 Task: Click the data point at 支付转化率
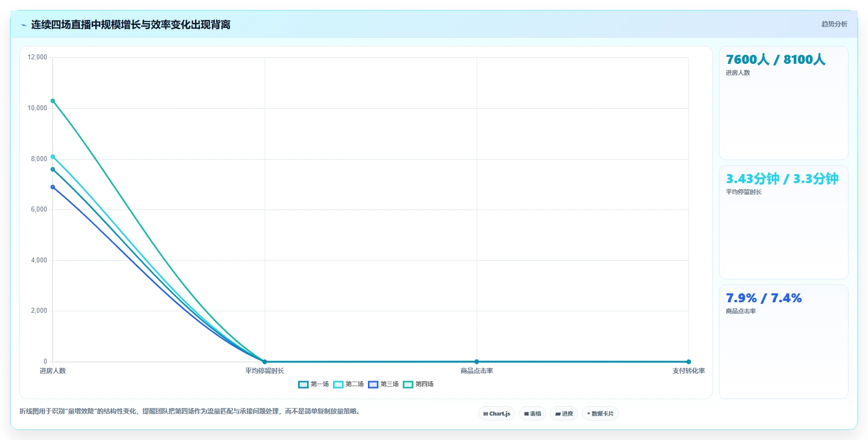(x=689, y=362)
